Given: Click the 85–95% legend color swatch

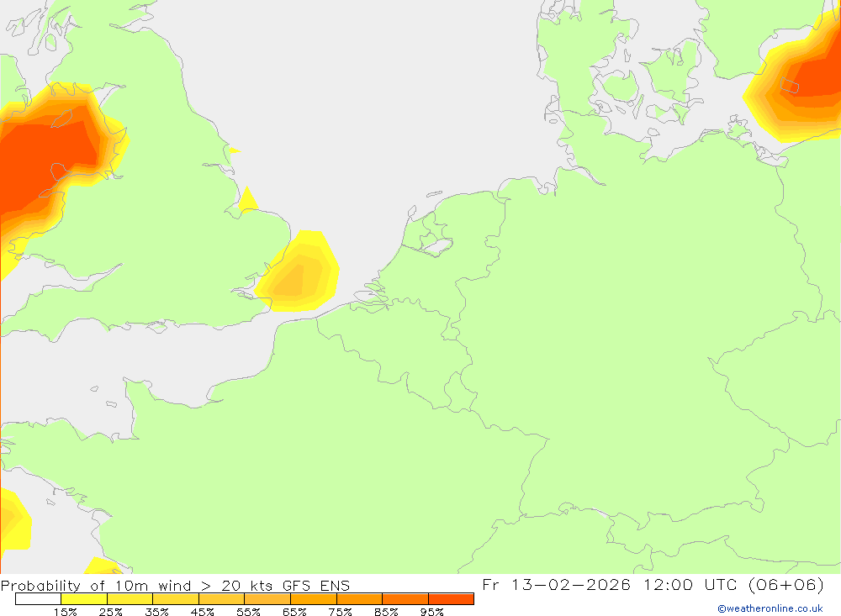Looking at the screenshot, I should click(x=405, y=599).
